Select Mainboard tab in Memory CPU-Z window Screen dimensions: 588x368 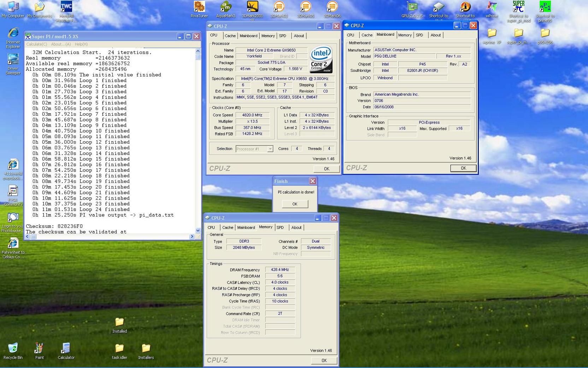(x=246, y=228)
